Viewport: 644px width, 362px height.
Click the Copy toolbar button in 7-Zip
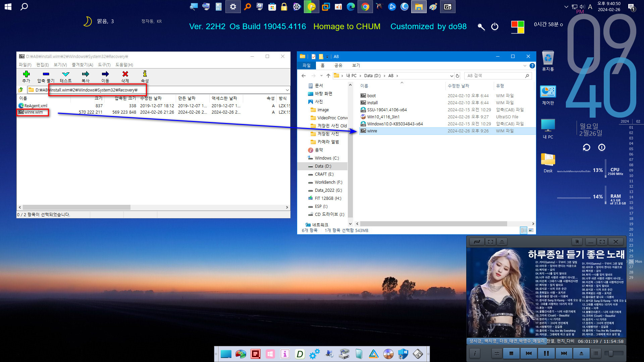(86, 76)
